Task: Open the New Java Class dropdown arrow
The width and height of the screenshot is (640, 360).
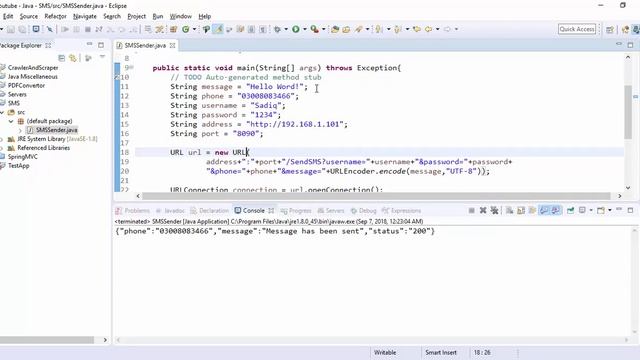Action: (x=194, y=29)
